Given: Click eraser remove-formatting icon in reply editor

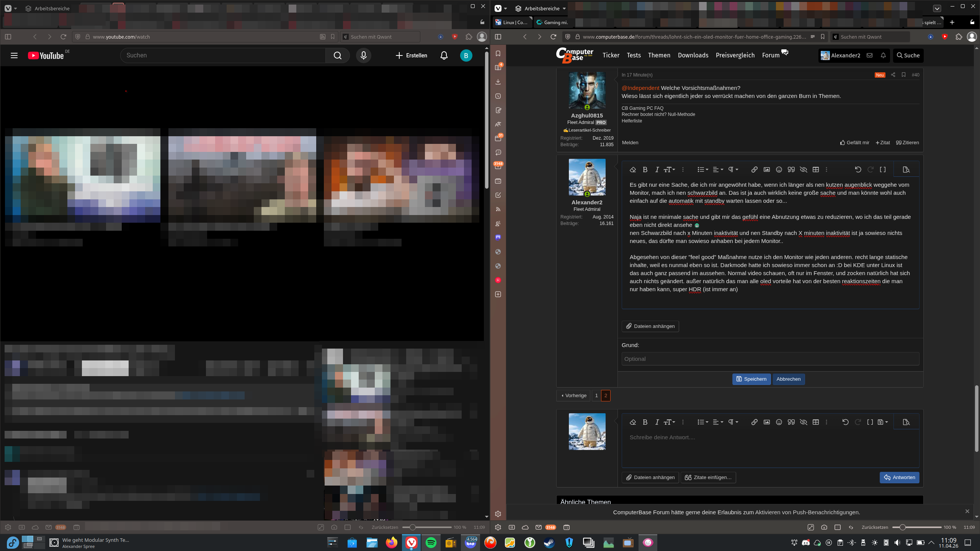Looking at the screenshot, I should pyautogui.click(x=633, y=422).
